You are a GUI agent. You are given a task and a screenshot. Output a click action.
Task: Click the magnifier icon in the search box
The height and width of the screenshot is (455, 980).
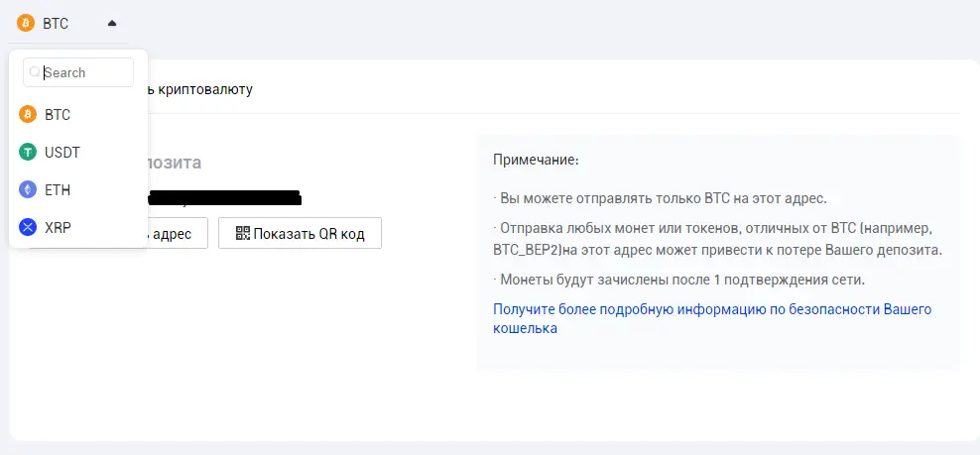coord(35,72)
